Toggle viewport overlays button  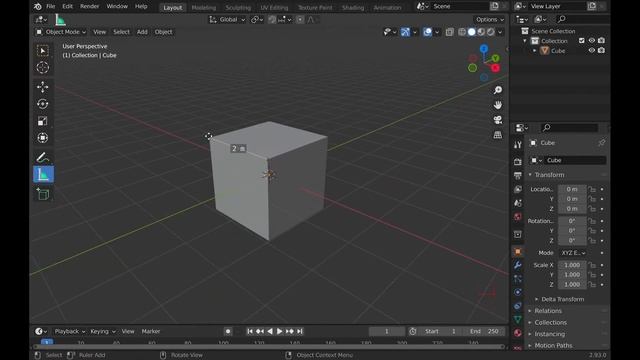[427, 32]
